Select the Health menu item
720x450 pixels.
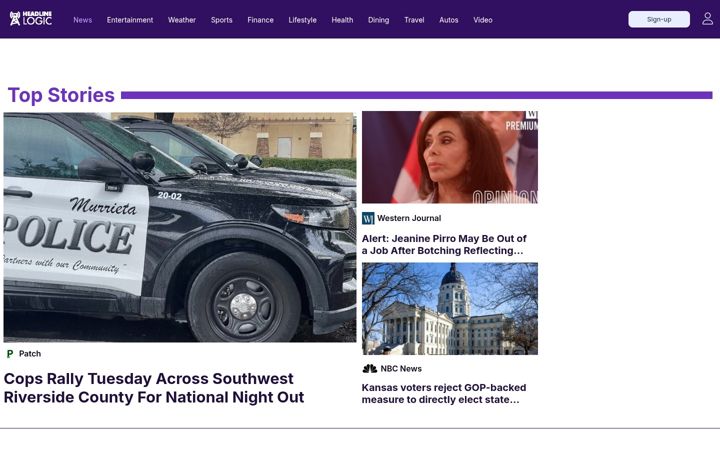coord(342,20)
